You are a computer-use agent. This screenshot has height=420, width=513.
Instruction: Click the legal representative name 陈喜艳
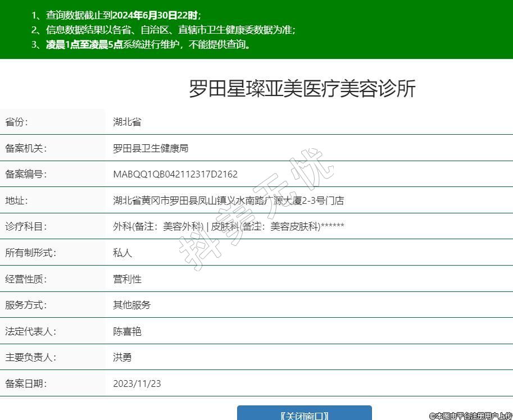127,331
